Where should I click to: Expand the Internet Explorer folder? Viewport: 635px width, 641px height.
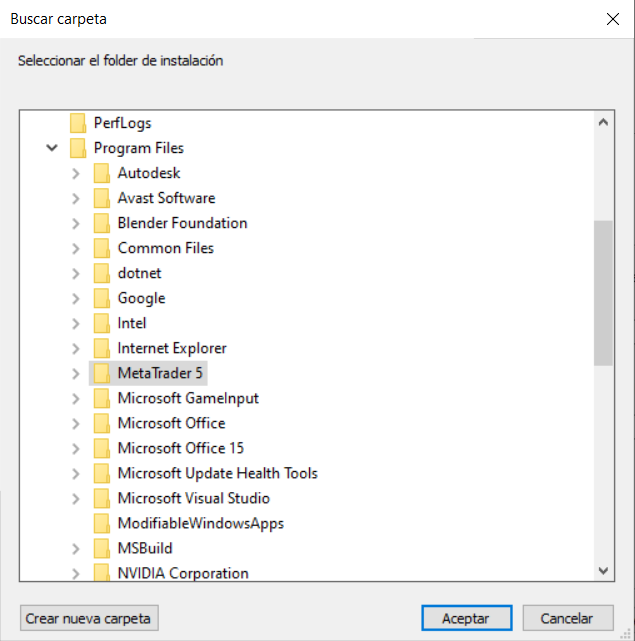[76, 349]
